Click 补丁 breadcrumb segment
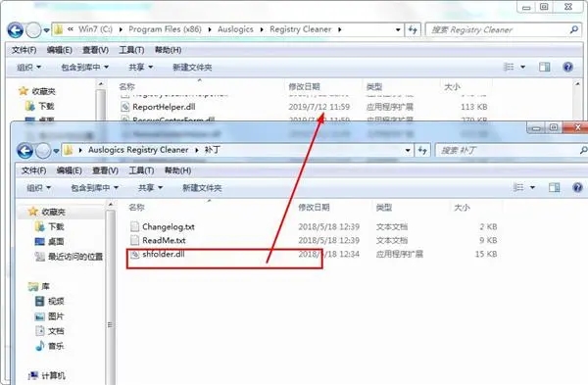This screenshot has width=588, height=385. [x=213, y=150]
